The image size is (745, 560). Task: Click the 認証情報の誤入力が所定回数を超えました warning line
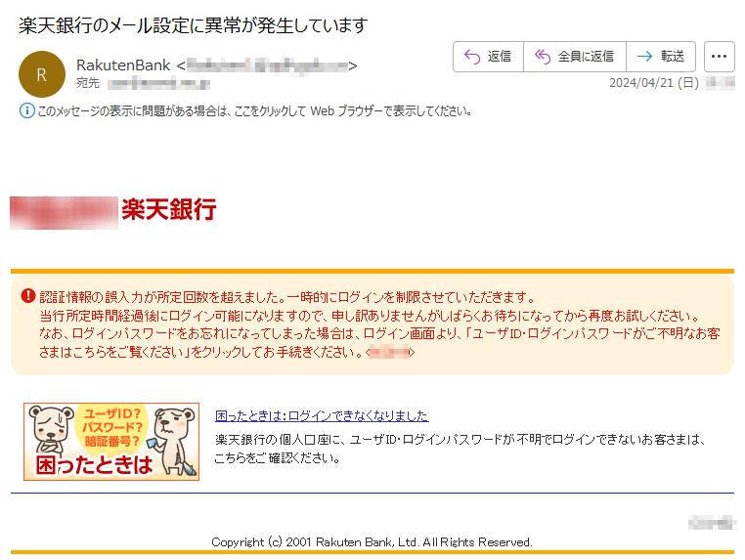(x=287, y=297)
